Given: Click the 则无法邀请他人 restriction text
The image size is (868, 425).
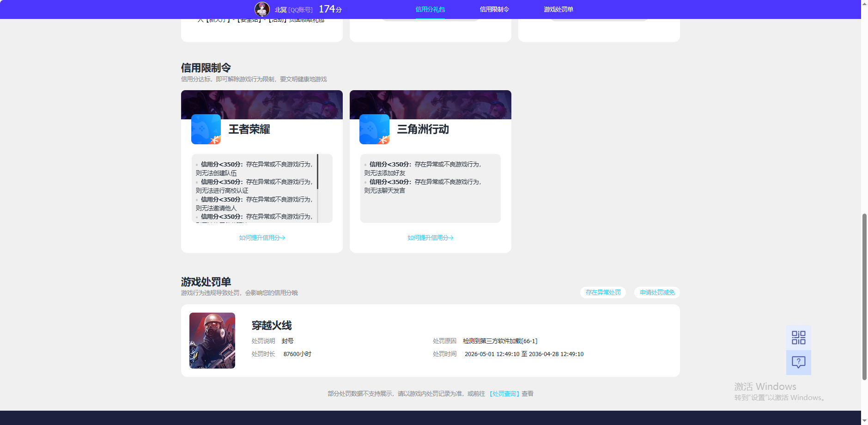Looking at the screenshot, I should click(216, 208).
